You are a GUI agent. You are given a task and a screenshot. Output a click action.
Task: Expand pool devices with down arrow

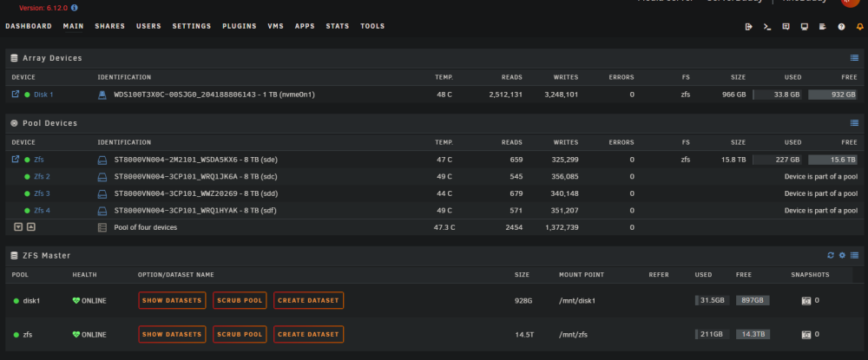pos(18,226)
